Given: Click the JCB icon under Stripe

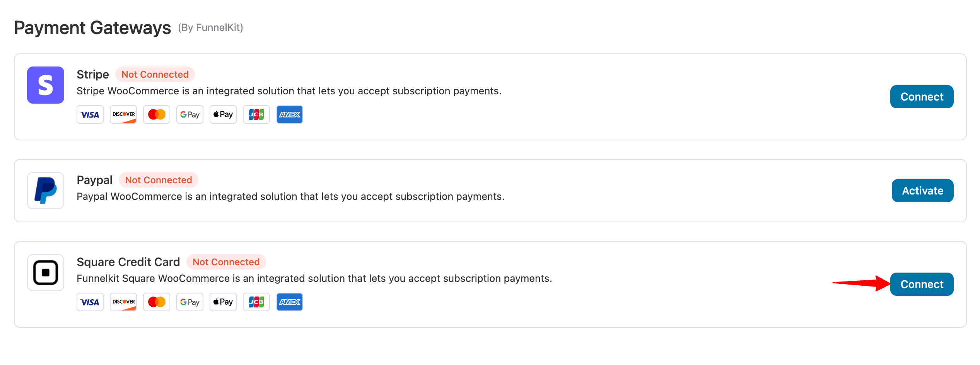Looking at the screenshot, I should (x=256, y=114).
